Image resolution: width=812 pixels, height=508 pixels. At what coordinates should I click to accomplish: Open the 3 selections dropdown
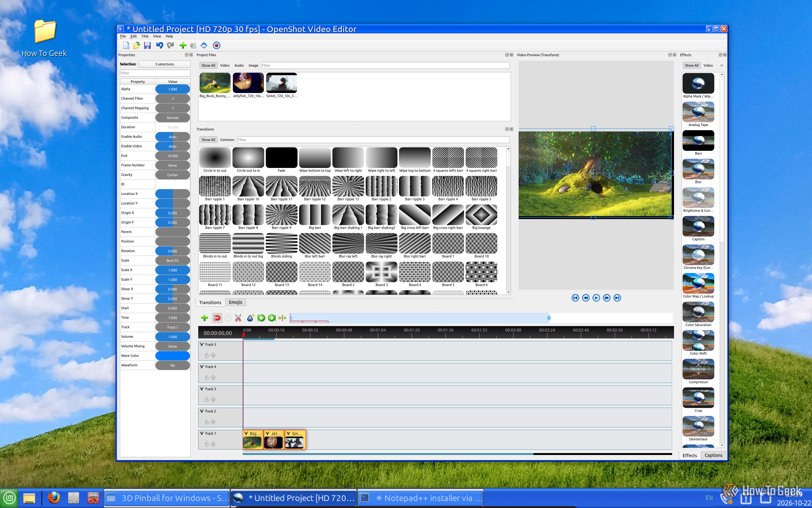164,64
